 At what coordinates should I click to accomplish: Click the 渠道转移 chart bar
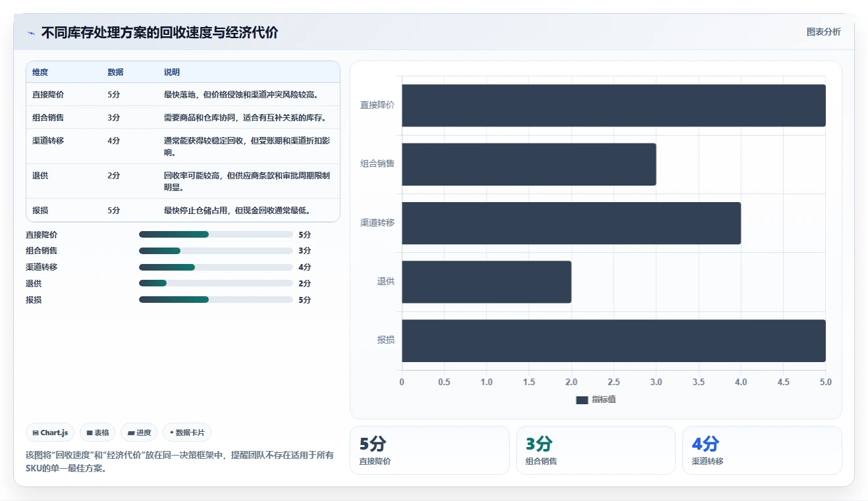pos(572,223)
